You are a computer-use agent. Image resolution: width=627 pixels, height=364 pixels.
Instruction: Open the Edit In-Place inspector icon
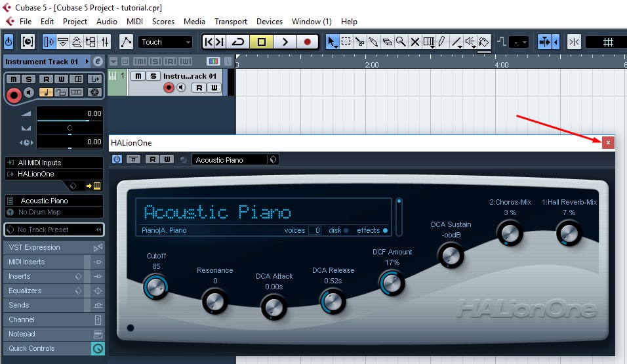pyautogui.click(x=76, y=92)
